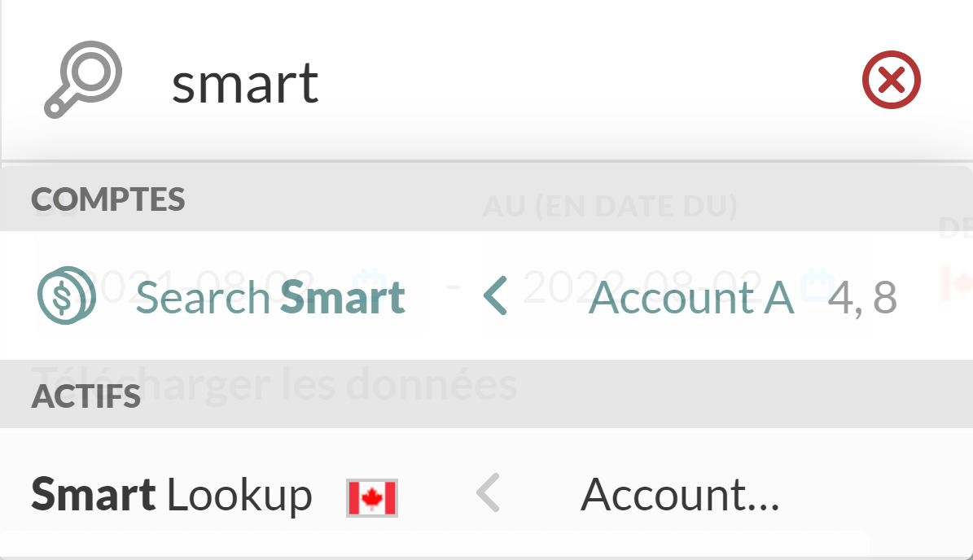Viewport: 973px width, 560px height.
Task: Click the ACTIFS section header
Action: pyautogui.click(x=85, y=396)
